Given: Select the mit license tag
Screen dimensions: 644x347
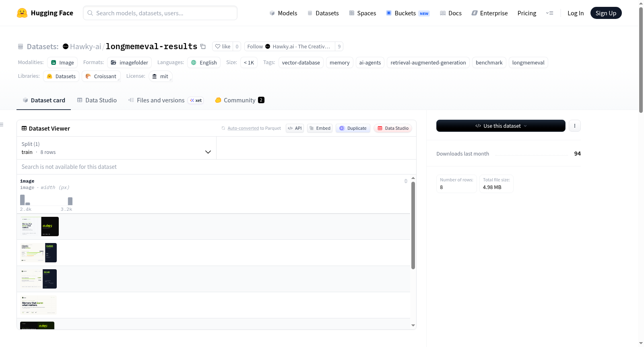Looking at the screenshot, I should pos(160,76).
